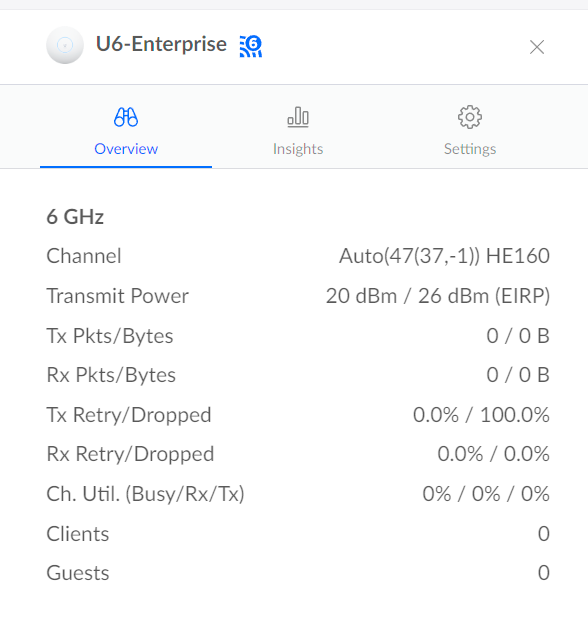Image resolution: width=588 pixels, height=618 pixels.
Task: Click the Tx Pkts/Bytes row label
Action: click(110, 337)
